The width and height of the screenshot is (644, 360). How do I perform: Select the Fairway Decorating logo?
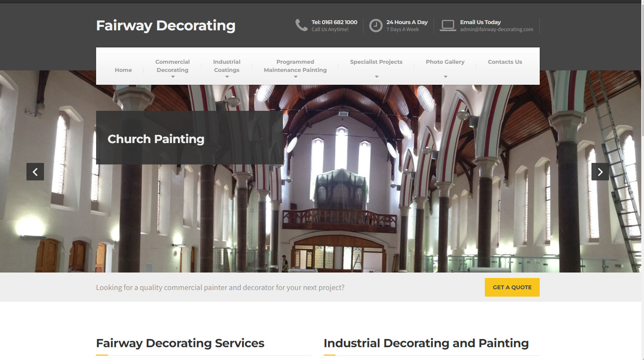pyautogui.click(x=165, y=25)
